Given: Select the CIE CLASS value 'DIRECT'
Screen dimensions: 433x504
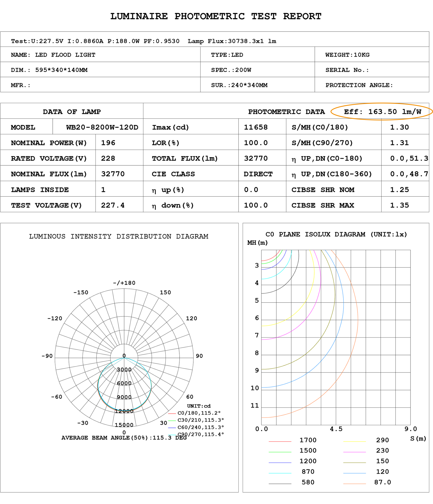Looking at the screenshot, I should [x=258, y=174].
